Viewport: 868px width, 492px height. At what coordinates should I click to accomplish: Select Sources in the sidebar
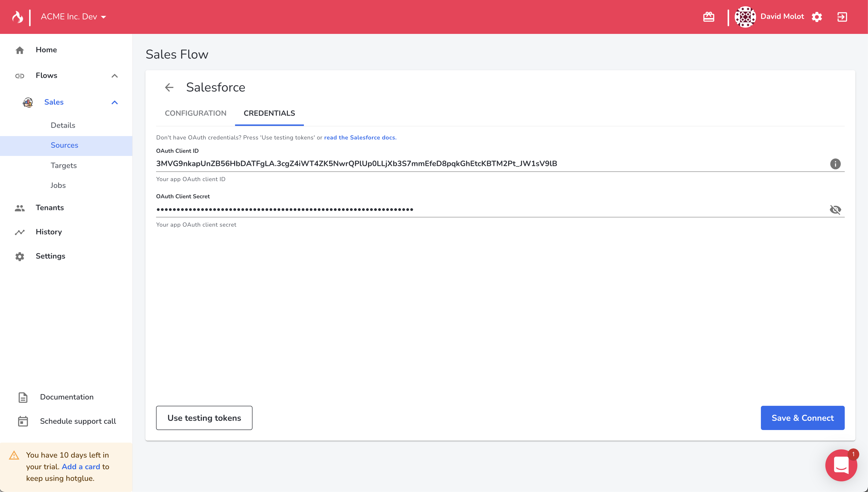pyautogui.click(x=64, y=145)
